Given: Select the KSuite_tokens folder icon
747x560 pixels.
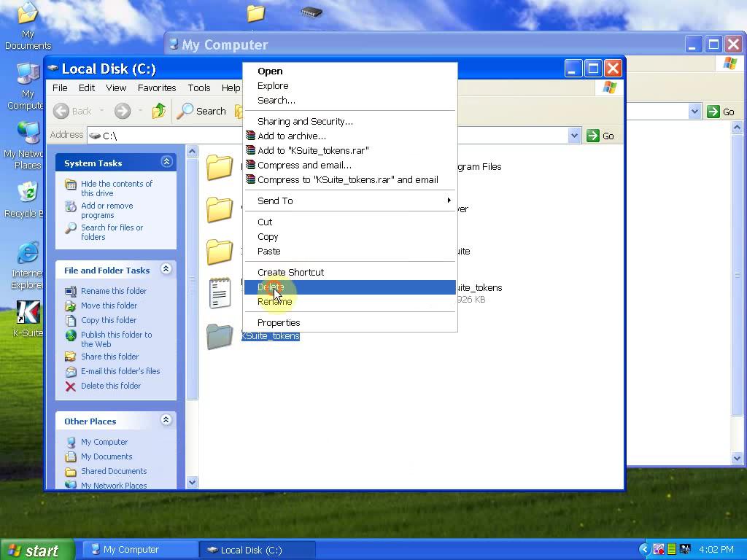Looking at the screenshot, I should pyautogui.click(x=220, y=336).
